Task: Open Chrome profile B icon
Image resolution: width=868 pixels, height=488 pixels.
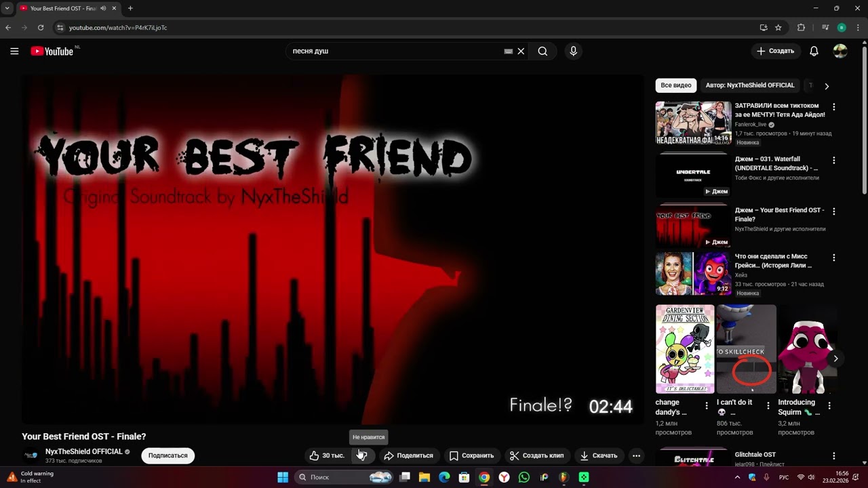Action: (x=842, y=28)
